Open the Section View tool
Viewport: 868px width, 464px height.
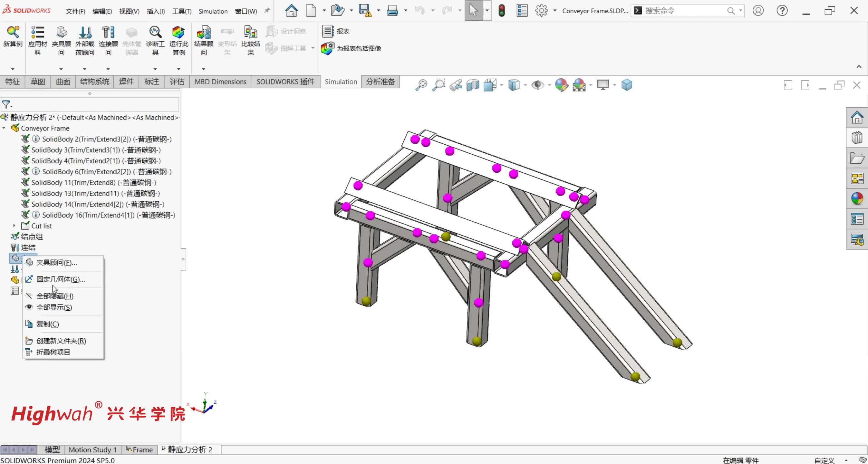473,85
